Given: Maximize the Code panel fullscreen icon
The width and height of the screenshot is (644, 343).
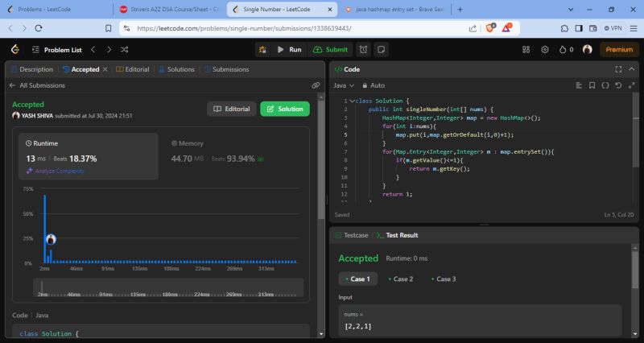Looking at the screenshot, I should [618, 69].
